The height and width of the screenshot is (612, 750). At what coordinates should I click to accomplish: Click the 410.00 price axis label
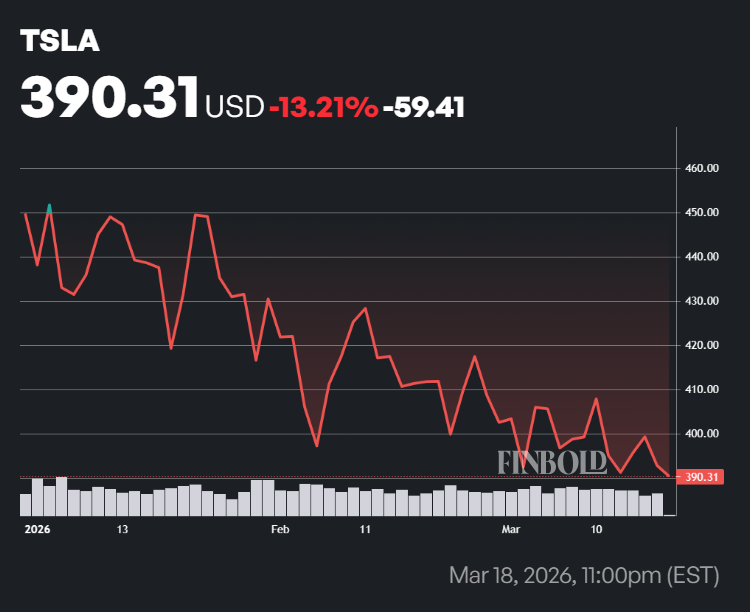[701, 390]
